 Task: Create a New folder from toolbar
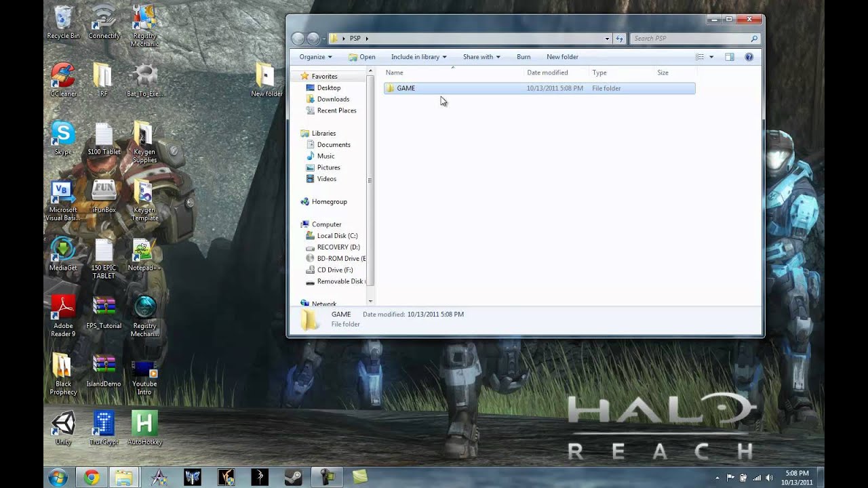562,57
